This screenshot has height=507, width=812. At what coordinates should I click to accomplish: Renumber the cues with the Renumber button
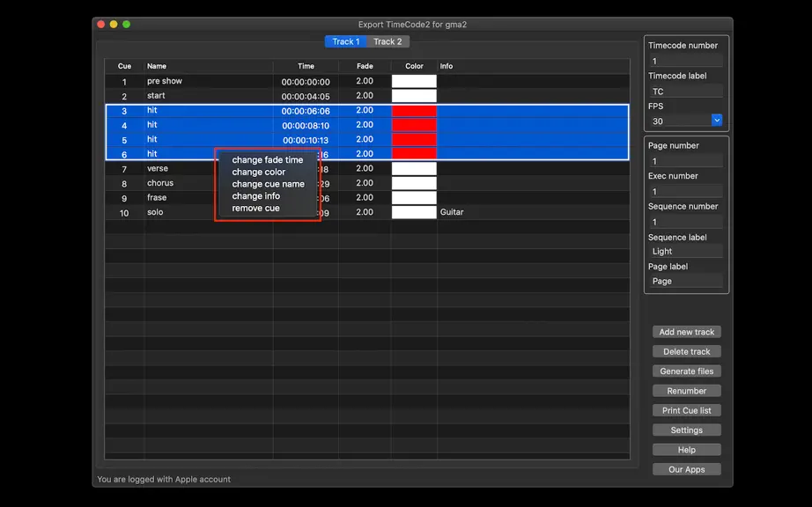(x=687, y=391)
